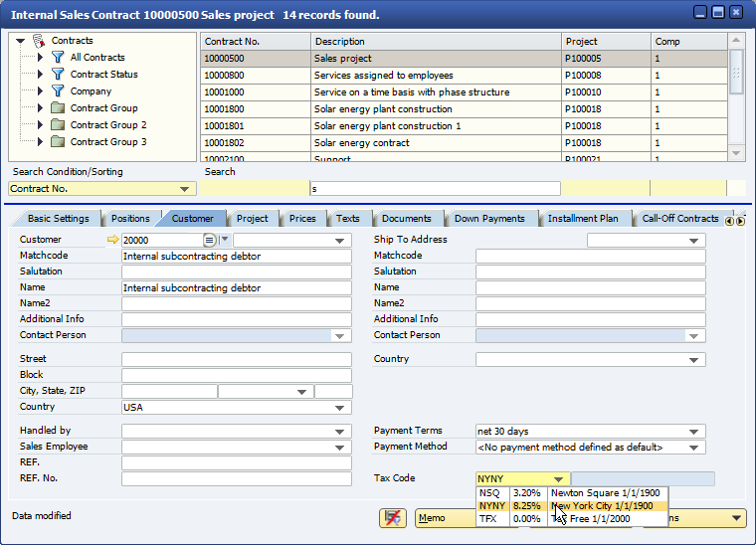Switch to the Positions tab

(x=130, y=219)
